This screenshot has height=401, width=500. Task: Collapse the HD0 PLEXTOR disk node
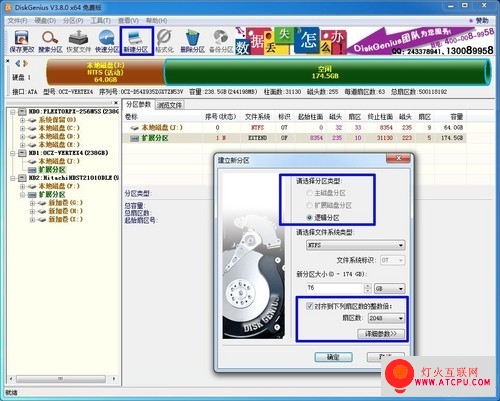pos(13,112)
